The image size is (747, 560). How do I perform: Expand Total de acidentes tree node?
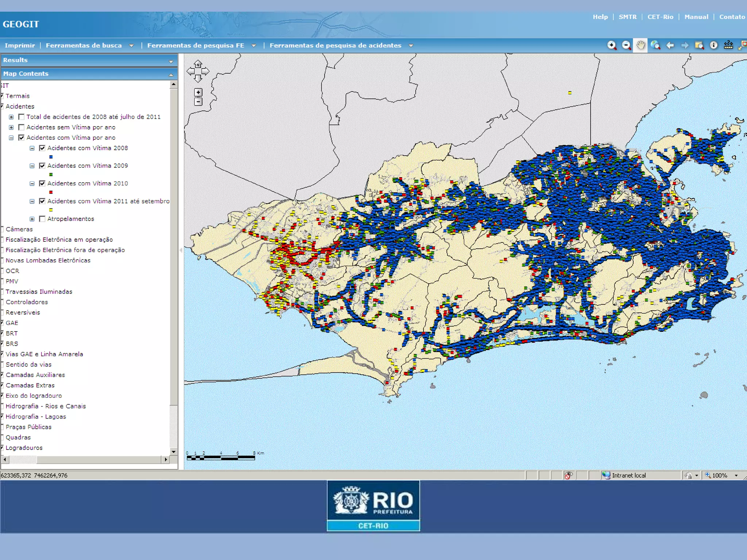tap(11, 117)
